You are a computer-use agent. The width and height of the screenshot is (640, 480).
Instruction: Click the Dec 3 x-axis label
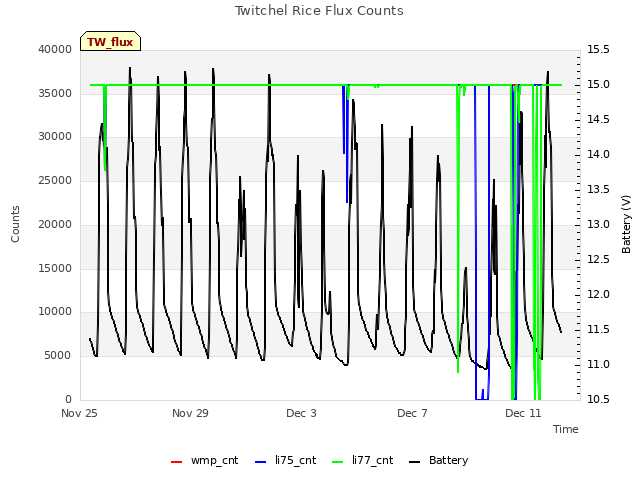tap(301, 413)
